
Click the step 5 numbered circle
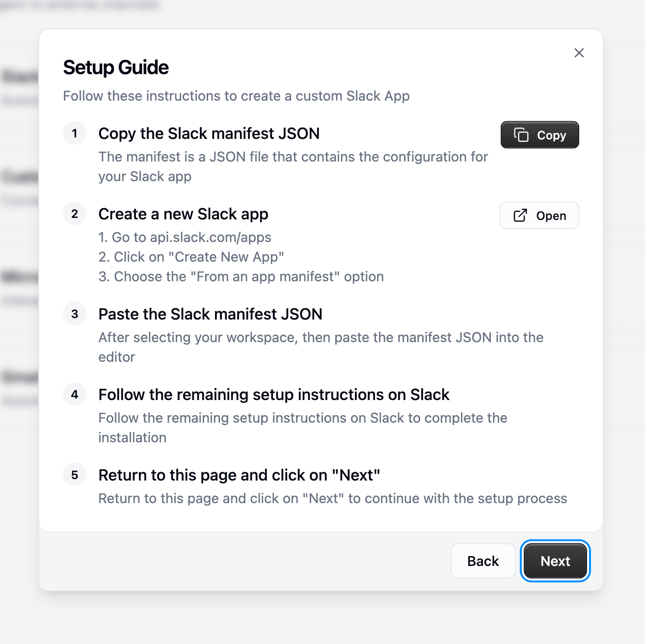point(75,475)
